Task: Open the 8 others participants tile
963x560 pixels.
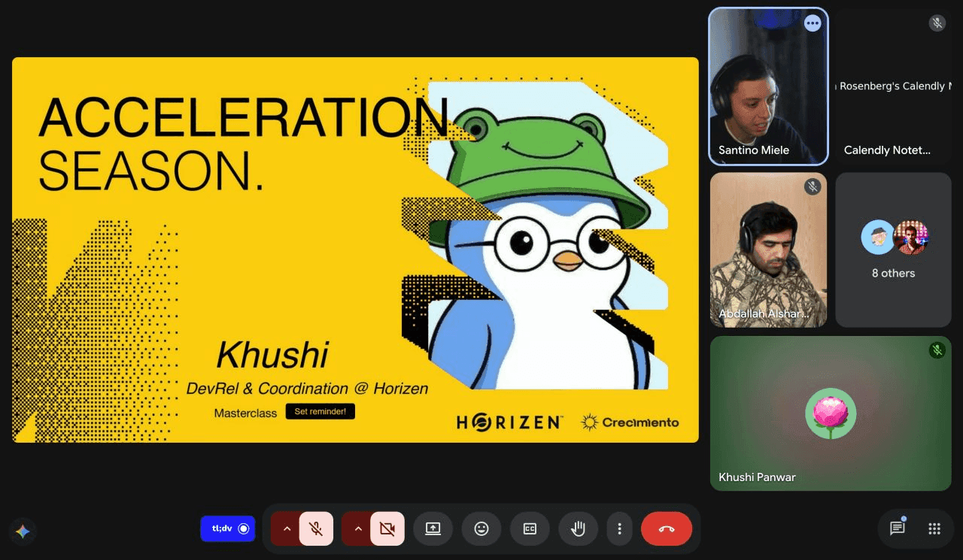Action: pyautogui.click(x=893, y=250)
